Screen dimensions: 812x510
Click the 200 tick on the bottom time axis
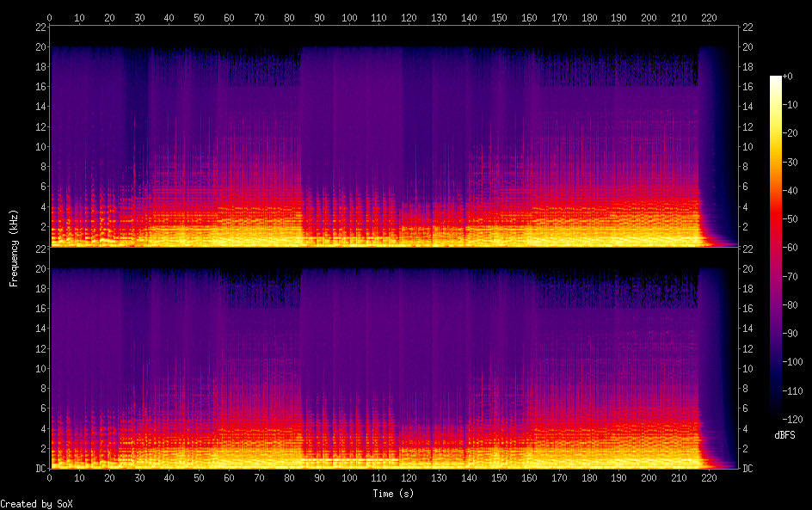[x=649, y=477]
